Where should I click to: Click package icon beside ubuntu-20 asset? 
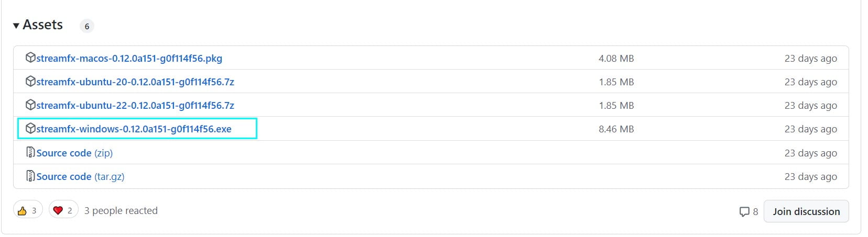30,82
